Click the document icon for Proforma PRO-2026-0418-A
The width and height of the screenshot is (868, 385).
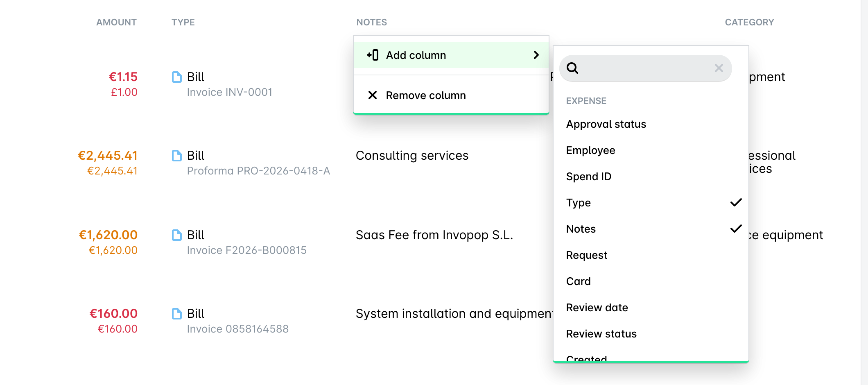coord(177,156)
